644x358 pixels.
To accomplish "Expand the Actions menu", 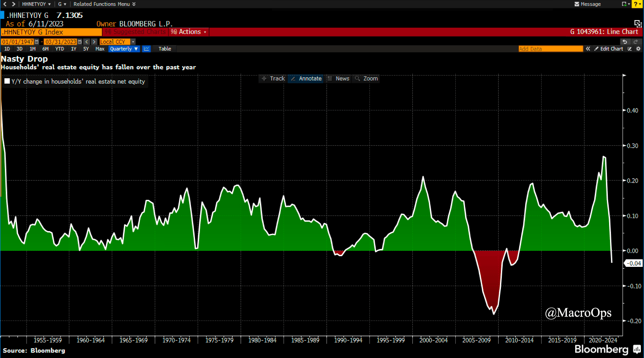I will [x=189, y=32].
